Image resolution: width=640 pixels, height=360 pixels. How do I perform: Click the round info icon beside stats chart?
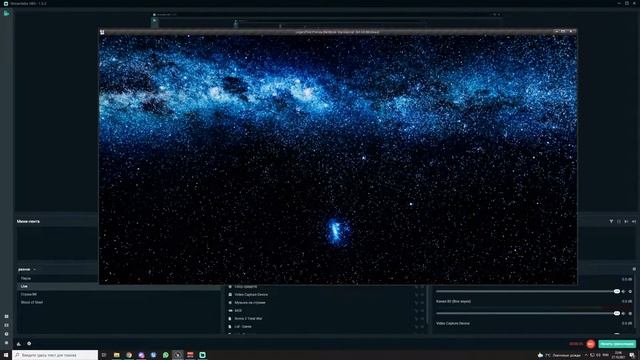(29, 344)
